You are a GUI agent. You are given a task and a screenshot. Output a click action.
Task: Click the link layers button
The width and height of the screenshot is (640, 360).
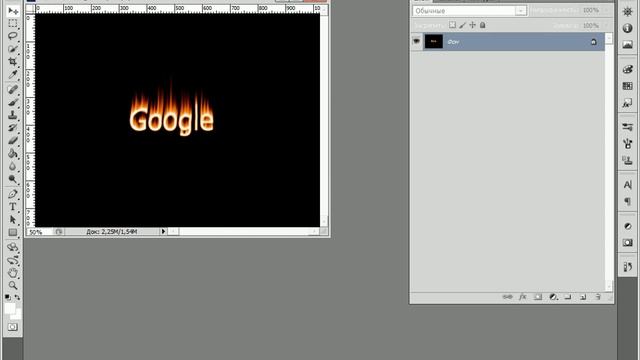point(507,297)
